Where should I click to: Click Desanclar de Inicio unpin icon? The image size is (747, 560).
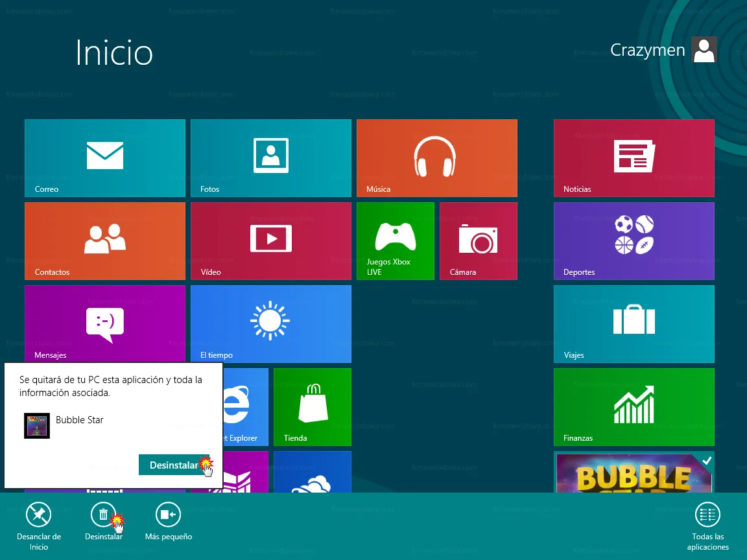click(x=39, y=514)
